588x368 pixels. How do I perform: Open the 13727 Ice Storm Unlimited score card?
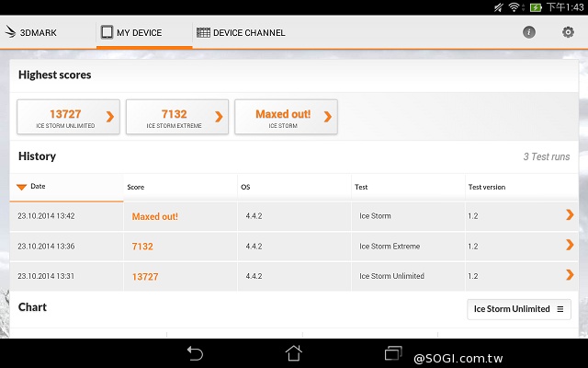(x=68, y=117)
